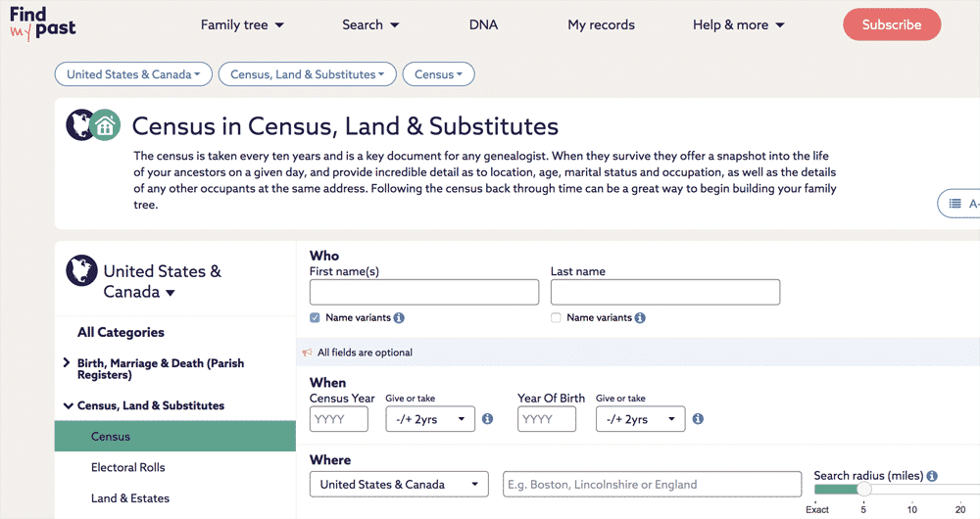Open Year Of Birth give or take dropdown
This screenshot has height=519, width=980.
coord(640,419)
